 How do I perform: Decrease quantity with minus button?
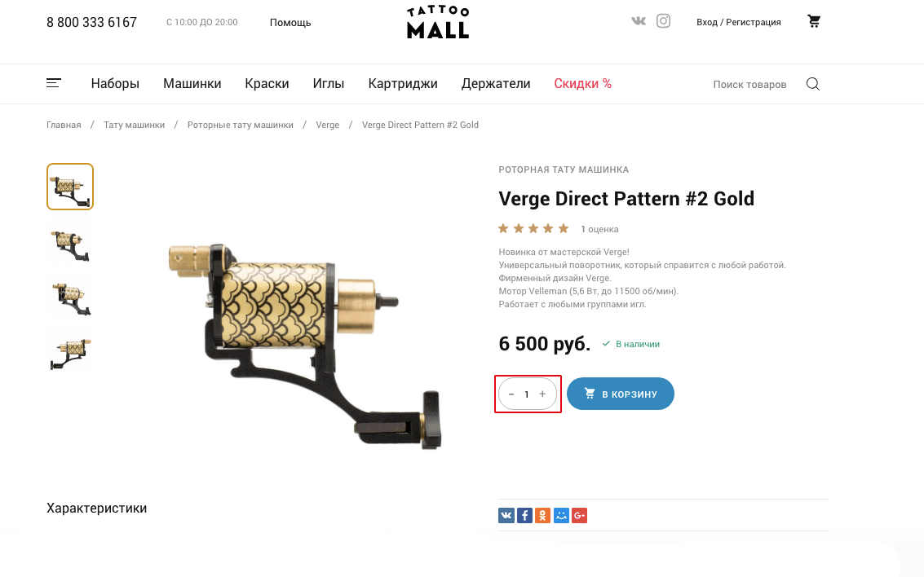(x=511, y=394)
